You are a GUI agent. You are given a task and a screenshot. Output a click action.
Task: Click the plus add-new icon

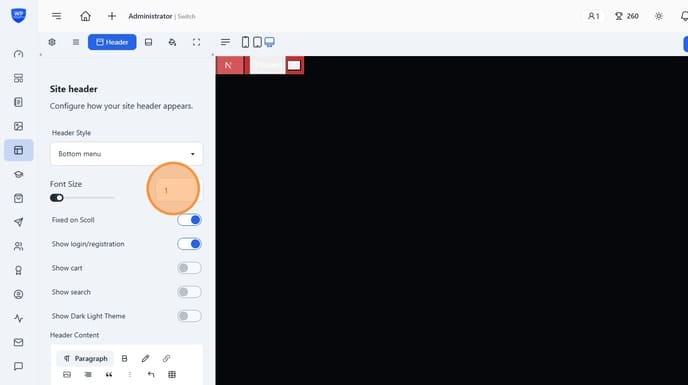tap(112, 16)
